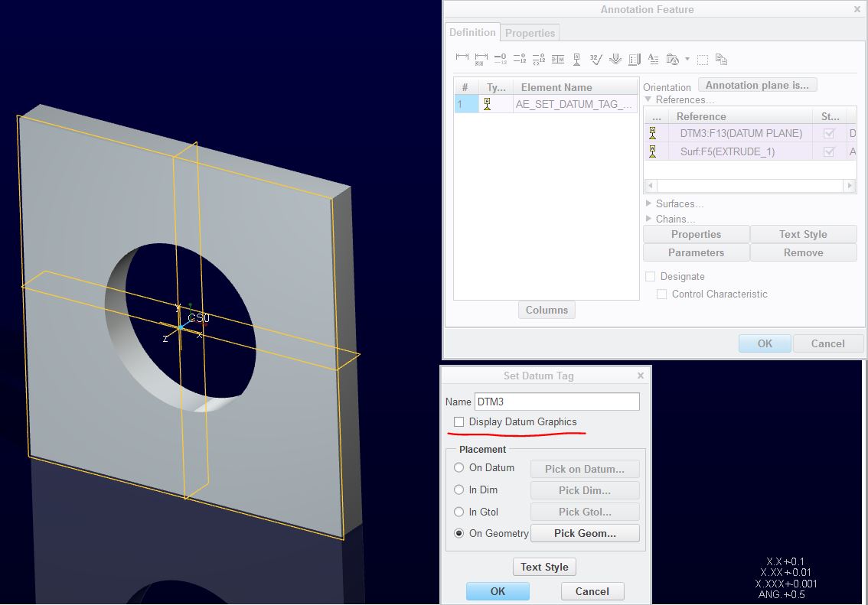Screen dimensions: 868x605
Task: Click the Pick Dim... button
Action: point(585,490)
